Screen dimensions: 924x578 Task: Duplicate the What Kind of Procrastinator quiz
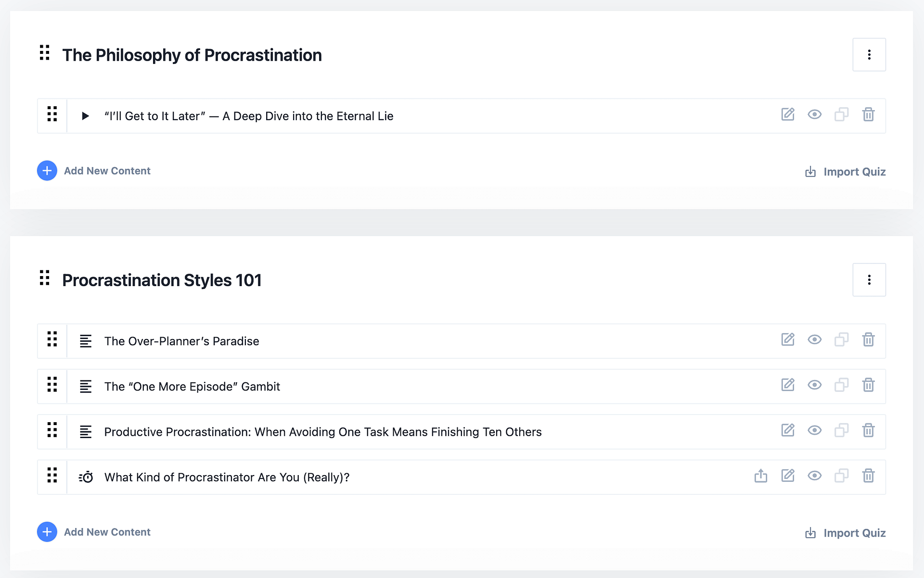tap(841, 476)
